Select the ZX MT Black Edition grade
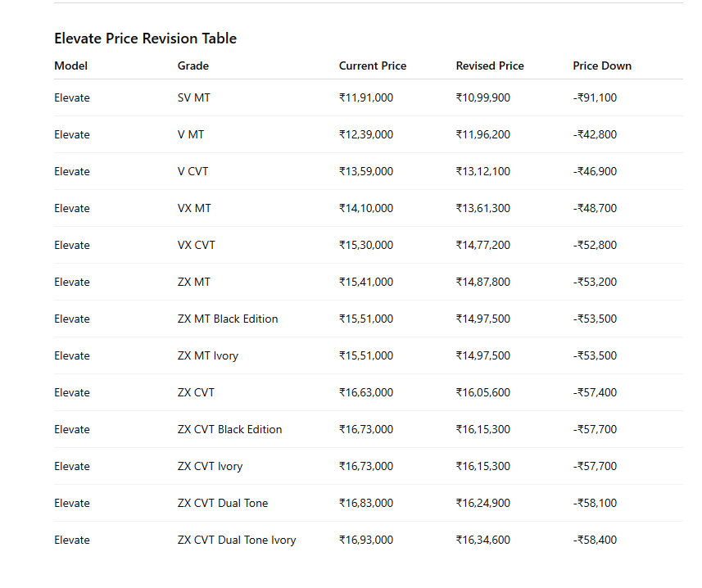This screenshot has height=588, width=702. (x=228, y=319)
